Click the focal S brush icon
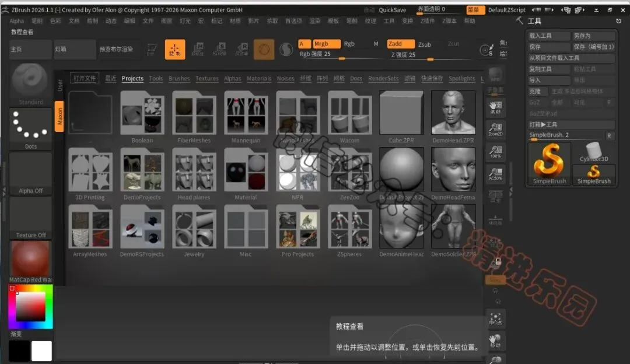The width and height of the screenshot is (630, 364). click(x=486, y=50)
